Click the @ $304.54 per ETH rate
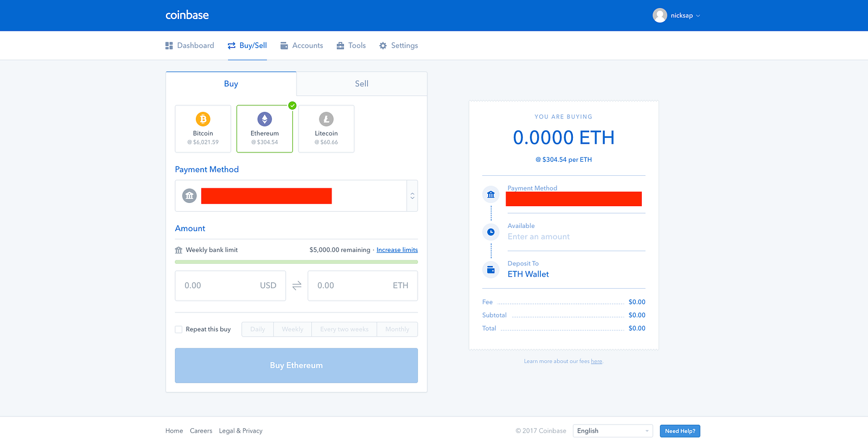This screenshot has width=868, height=445. click(x=564, y=160)
